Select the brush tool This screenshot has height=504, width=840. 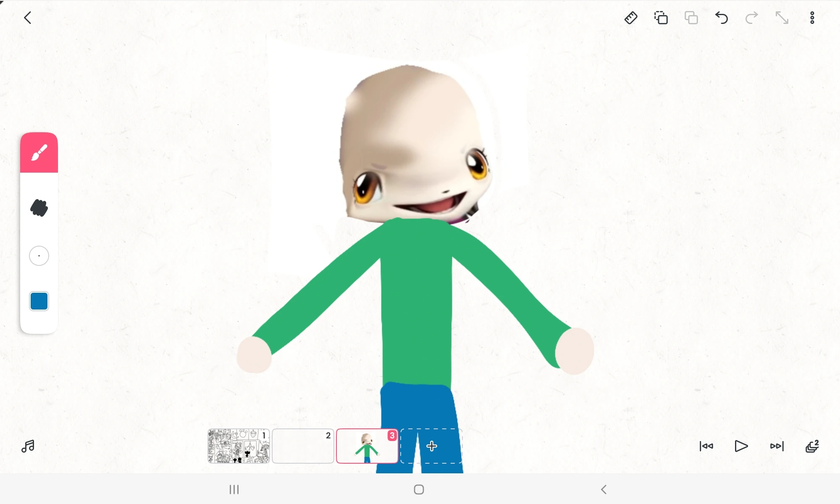click(39, 153)
